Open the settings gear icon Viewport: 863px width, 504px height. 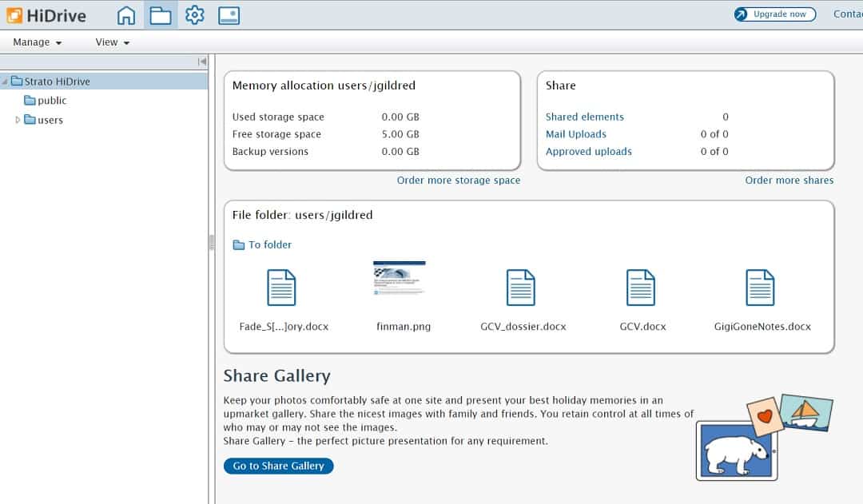195,15
